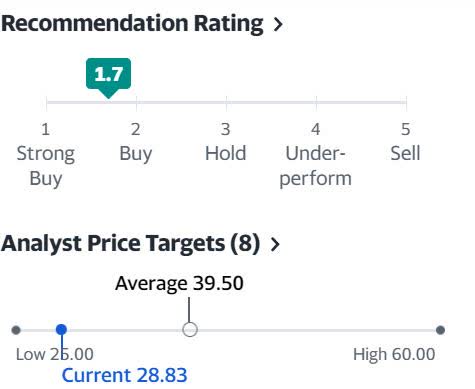
Task: Click the High 60.00 label
Action: (x=394, y=354)
